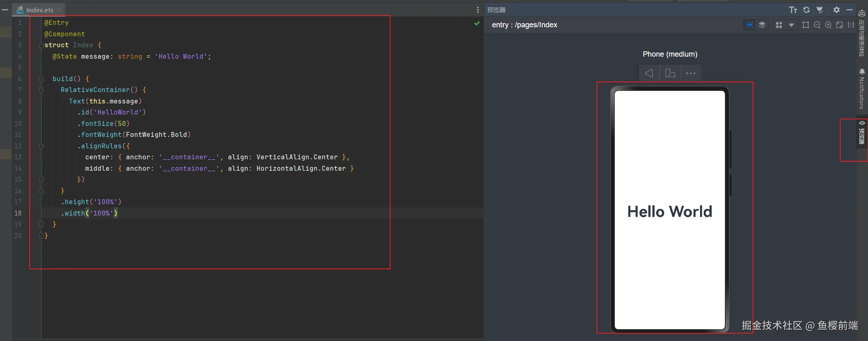868x341 pixels.
Task: Toggle the 预览器 side tab
Action: [862, 133]
